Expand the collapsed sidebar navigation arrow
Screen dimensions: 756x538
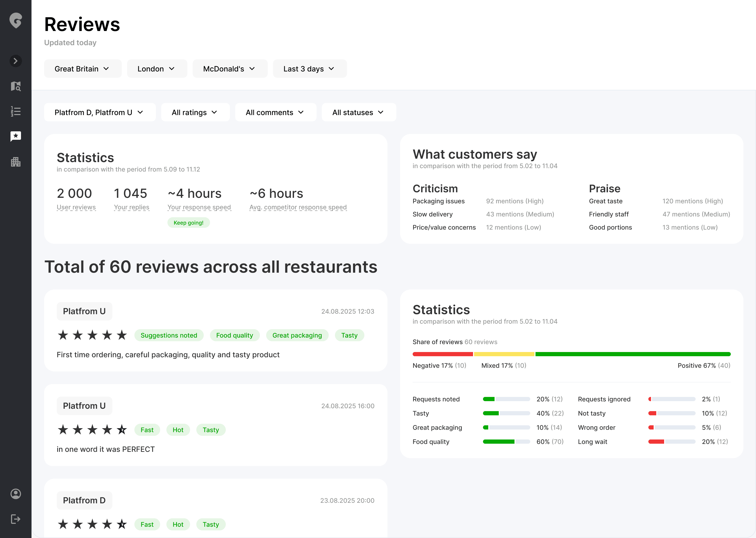tap(15, 61)
